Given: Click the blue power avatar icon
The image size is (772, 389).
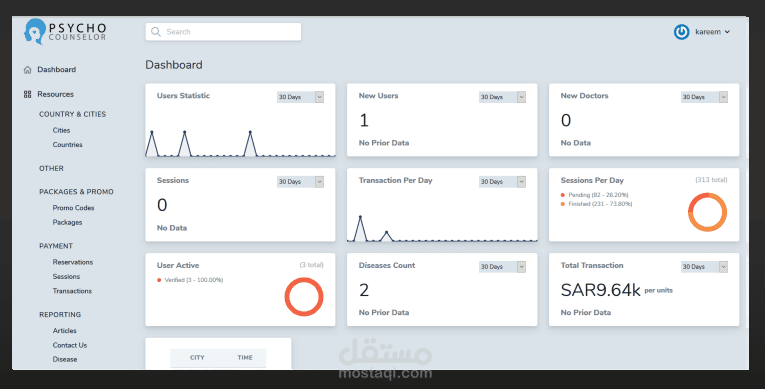Looking at the screenshot, I should pyautogui.click(x=681, y=32).
